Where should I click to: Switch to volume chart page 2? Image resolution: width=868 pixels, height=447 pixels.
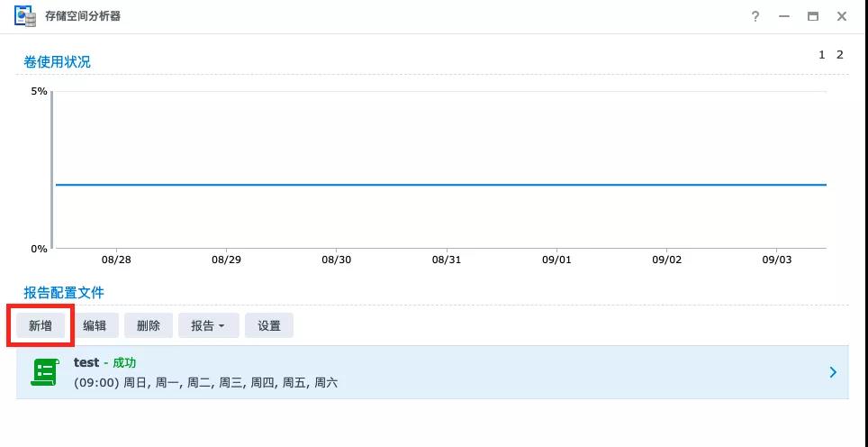(839, 55)
